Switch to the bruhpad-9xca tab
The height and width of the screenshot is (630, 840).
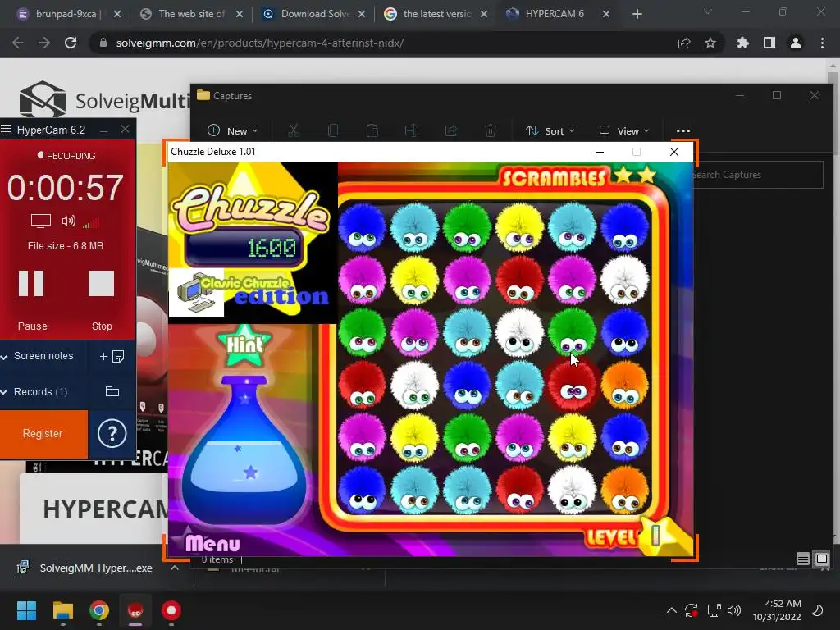(x=67, y=14)
